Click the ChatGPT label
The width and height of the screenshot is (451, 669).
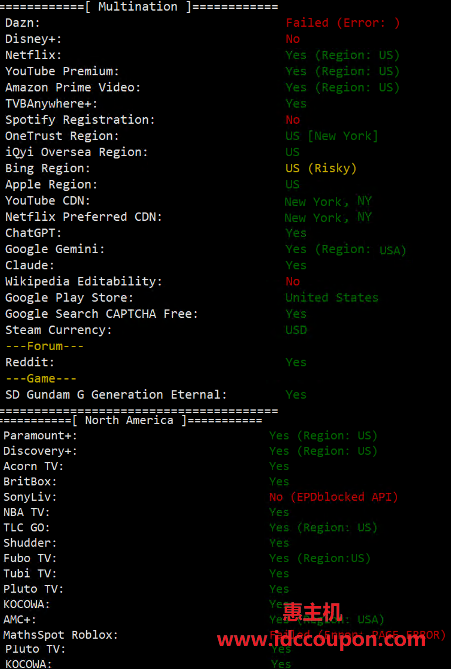33,233
